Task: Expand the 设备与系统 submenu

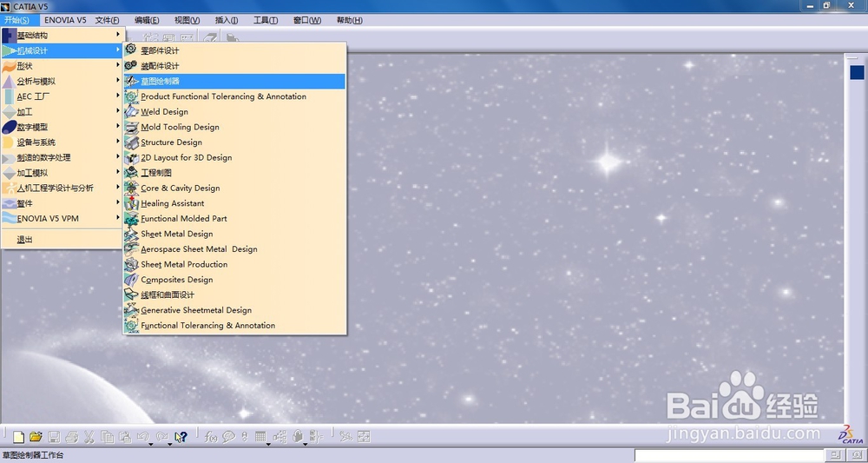Action: click(x=61, y=142)
